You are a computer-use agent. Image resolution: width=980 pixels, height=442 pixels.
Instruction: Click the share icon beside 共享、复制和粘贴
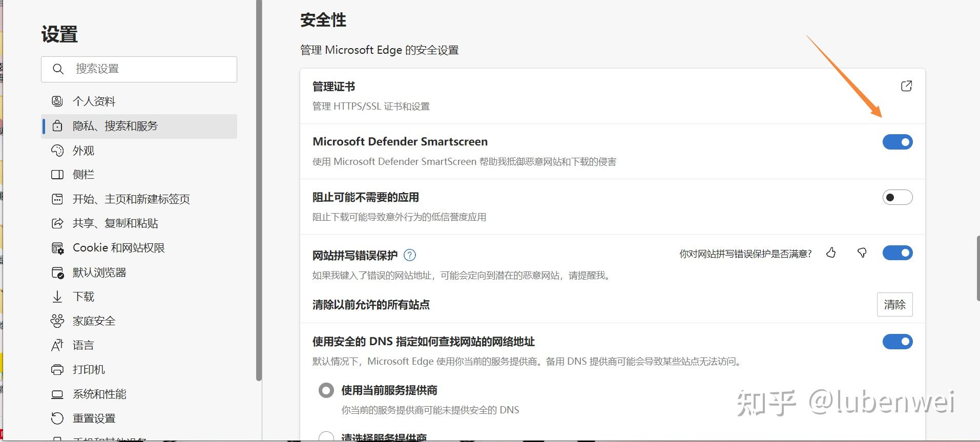(x=57, y=223)
